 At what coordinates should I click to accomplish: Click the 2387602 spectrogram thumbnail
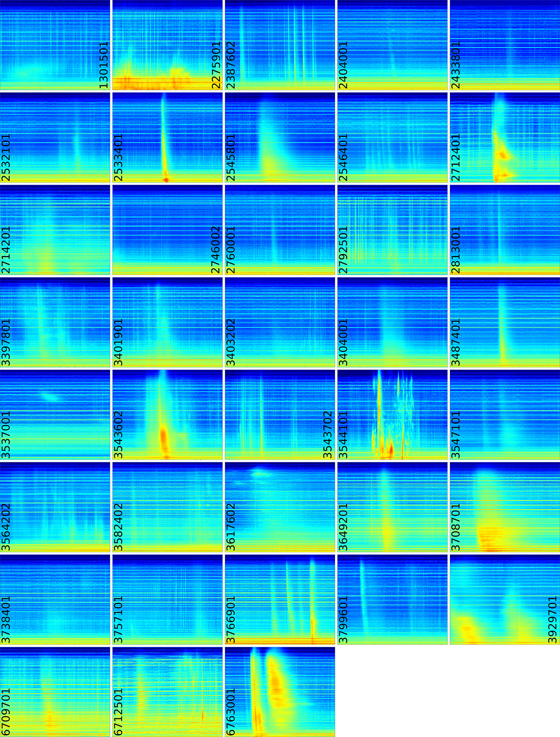tap(280, 45)
